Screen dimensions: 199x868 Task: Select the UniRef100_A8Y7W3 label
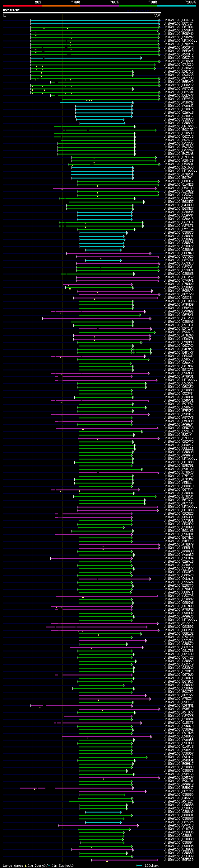pos(178,79)
